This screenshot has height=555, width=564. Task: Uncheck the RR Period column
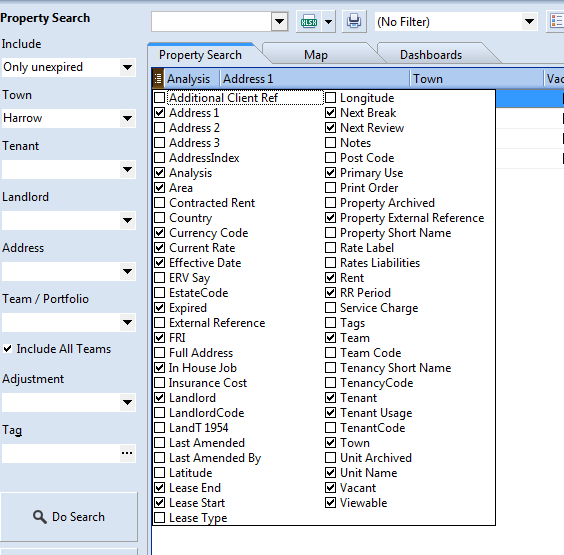tap(331, 293)
